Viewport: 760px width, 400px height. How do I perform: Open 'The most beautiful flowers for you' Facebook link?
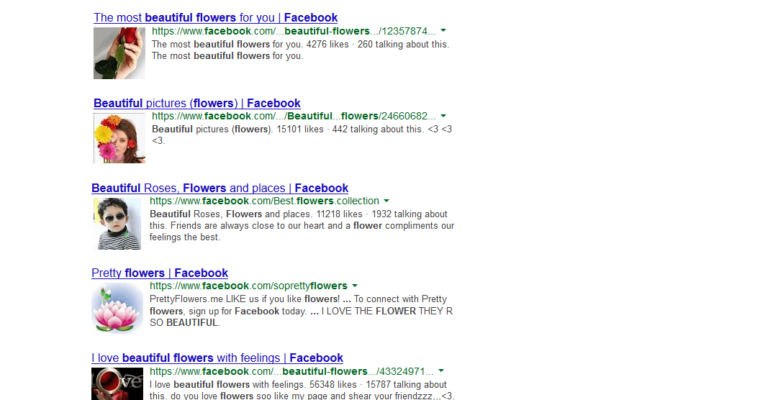pos(215,18)
